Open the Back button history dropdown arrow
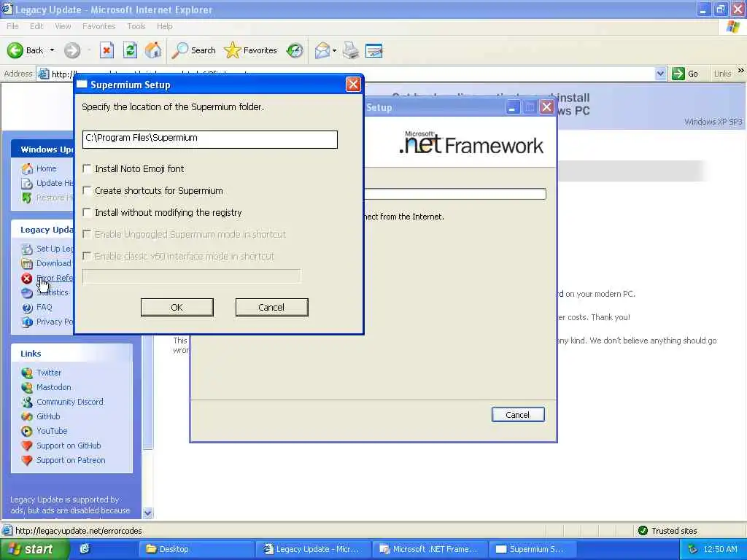Screen dimensions: 747x560 tap(52, 50)
